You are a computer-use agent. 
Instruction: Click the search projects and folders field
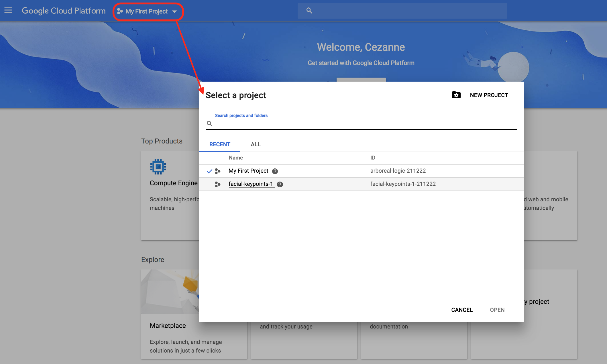[x=344, y=123]
